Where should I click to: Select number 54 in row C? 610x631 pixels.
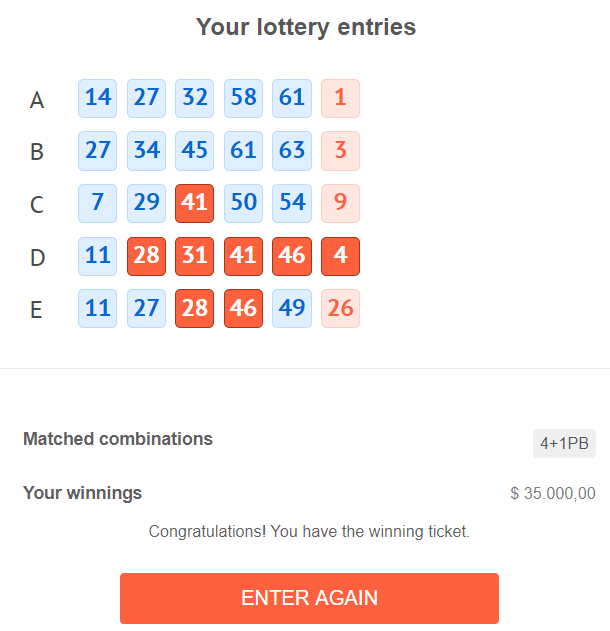(292, 203)
